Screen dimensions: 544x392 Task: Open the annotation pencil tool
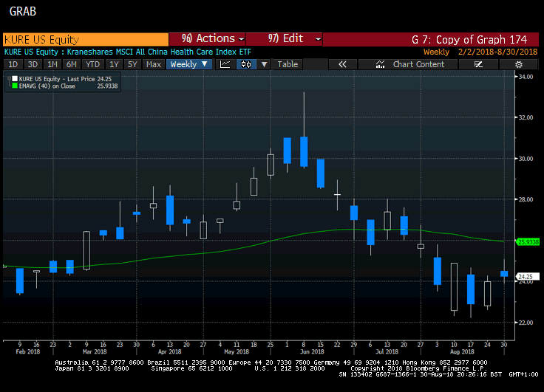coord(478,64)
